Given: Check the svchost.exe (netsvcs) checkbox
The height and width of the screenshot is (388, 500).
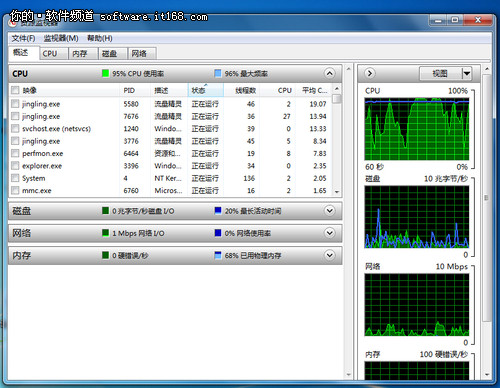Looking at the screenshot, I should [x=15, y=128].
